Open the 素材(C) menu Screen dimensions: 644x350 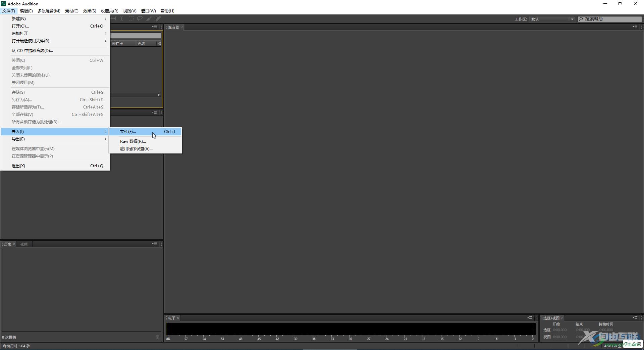click(x=71, y=11)
